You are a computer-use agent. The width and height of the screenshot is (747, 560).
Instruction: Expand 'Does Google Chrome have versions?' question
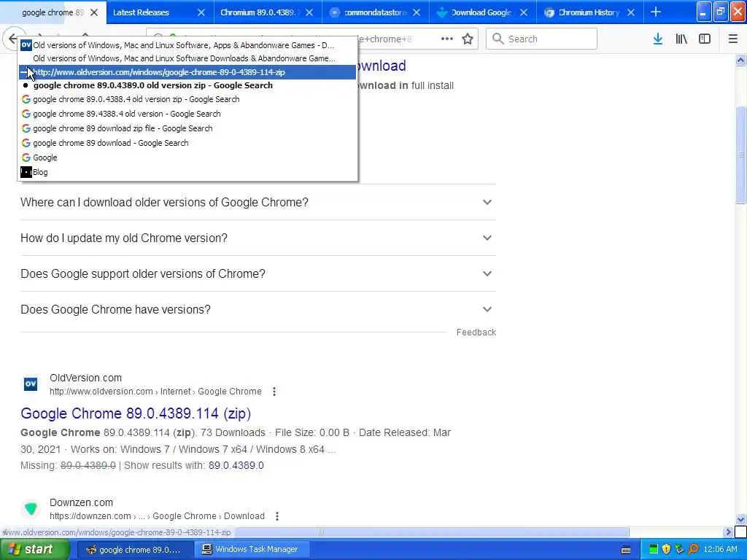pyautogui.click(x=258, y=309)
